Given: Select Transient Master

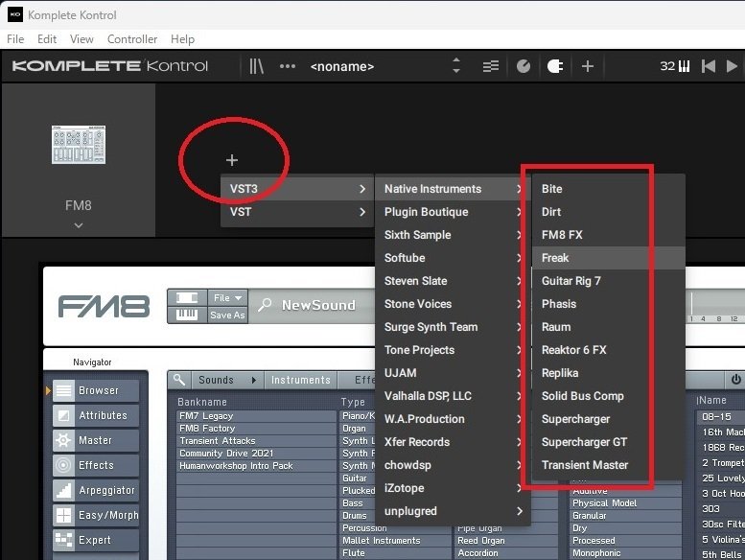Looking at the screenshot, I should point(608,465).
